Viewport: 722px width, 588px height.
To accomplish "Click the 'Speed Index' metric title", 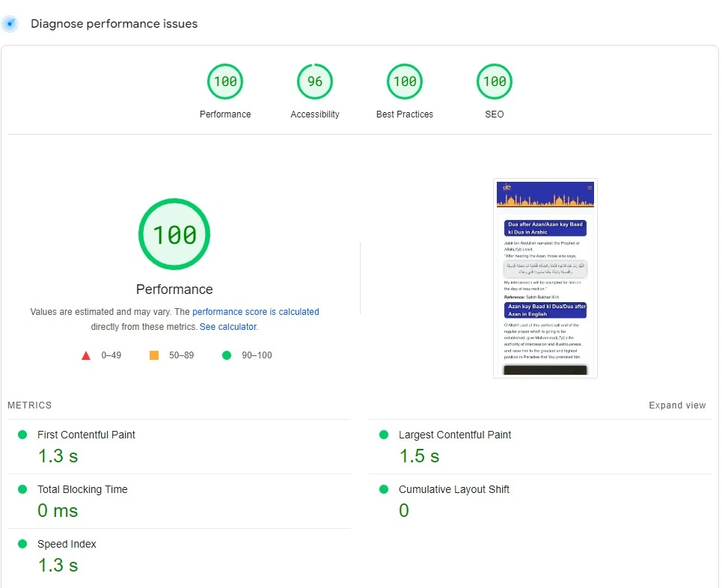I will [67, 544].
